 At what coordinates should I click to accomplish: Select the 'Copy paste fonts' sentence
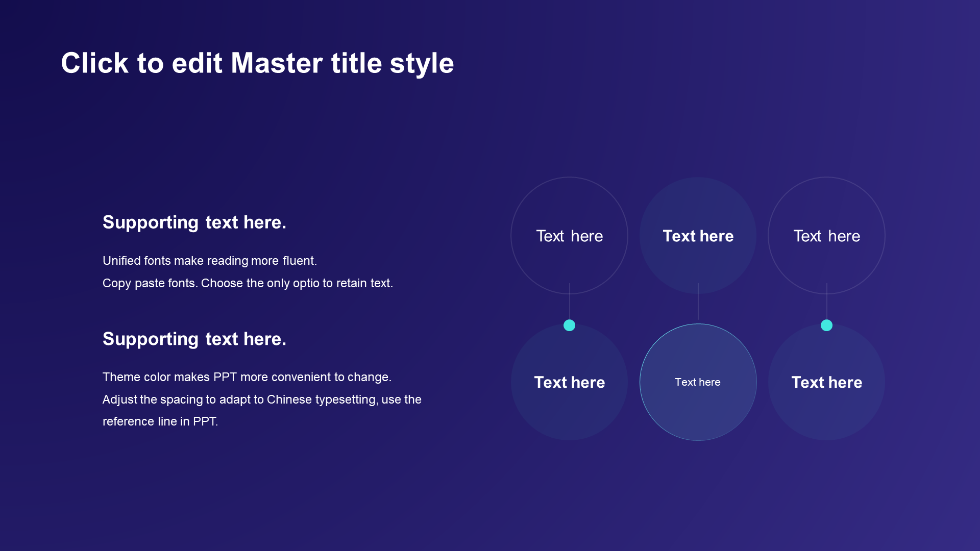[248, 283]
